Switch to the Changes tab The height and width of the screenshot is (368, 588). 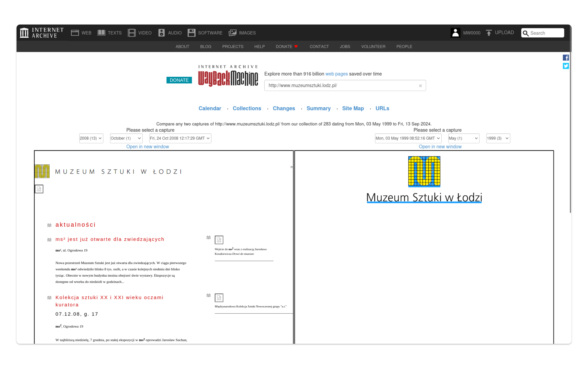(284, 108)
